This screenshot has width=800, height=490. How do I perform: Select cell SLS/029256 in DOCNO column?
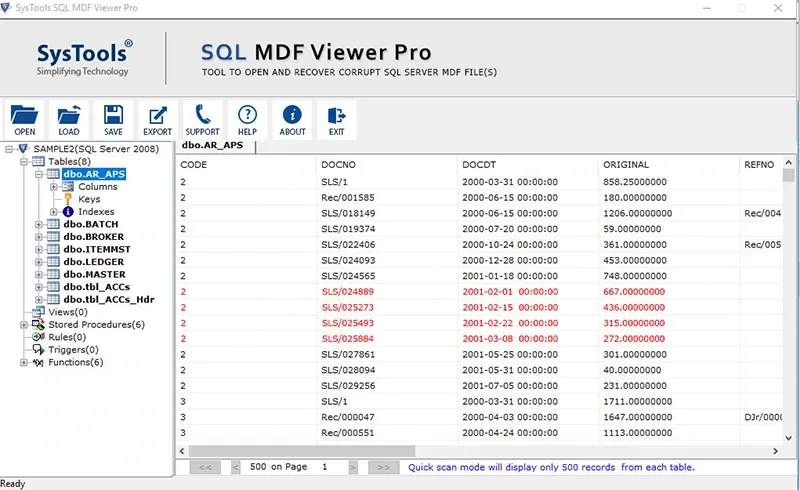(x=348, y=386)
